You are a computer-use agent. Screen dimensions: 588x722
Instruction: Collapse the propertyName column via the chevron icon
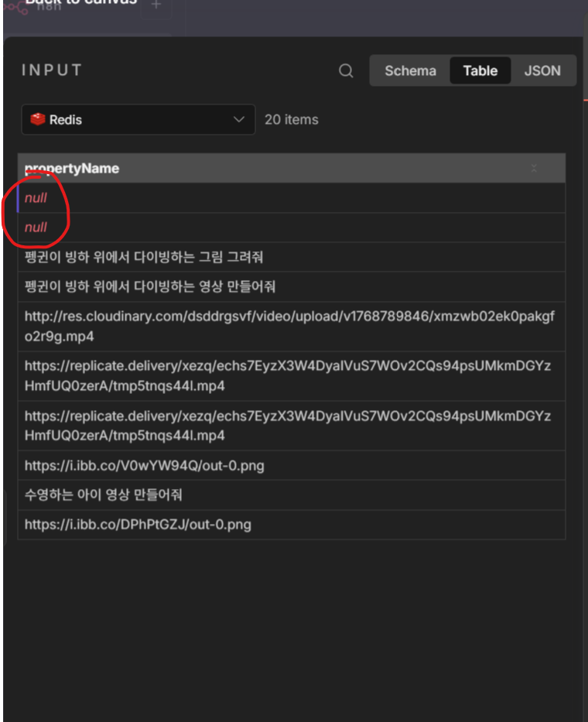point(534,168)
